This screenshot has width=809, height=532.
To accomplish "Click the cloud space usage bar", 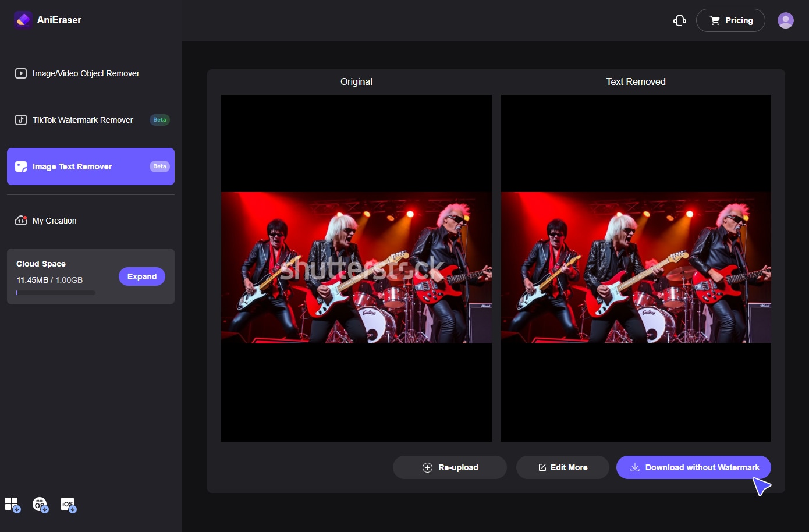I will tap(56, 293).
